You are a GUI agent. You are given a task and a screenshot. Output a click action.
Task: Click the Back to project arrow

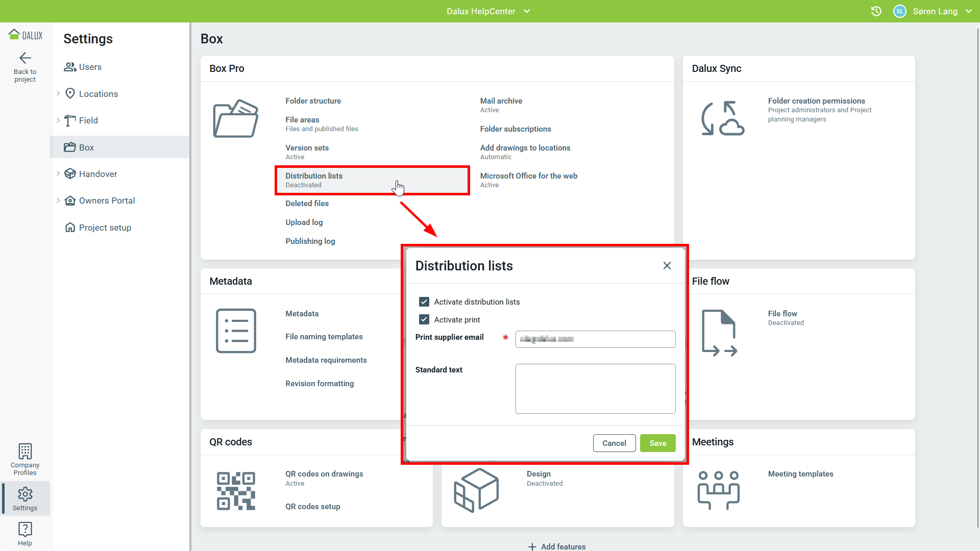click(25, 58)
